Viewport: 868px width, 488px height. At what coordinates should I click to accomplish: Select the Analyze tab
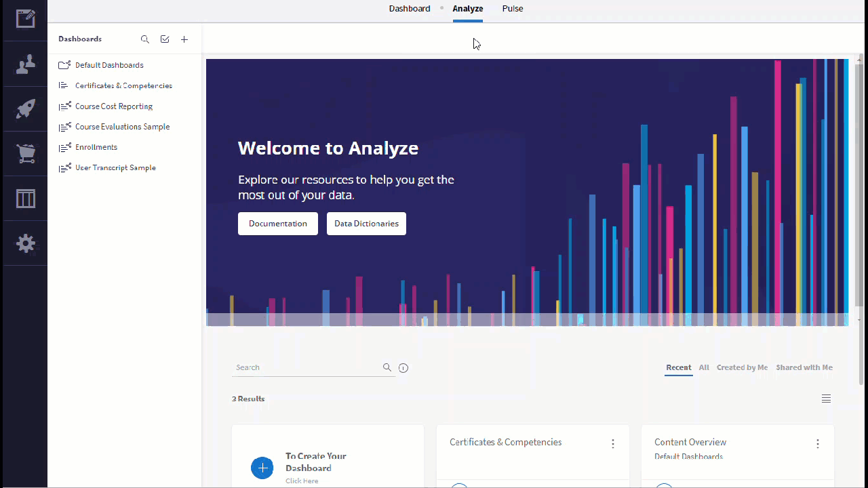(x=468, y=9)
